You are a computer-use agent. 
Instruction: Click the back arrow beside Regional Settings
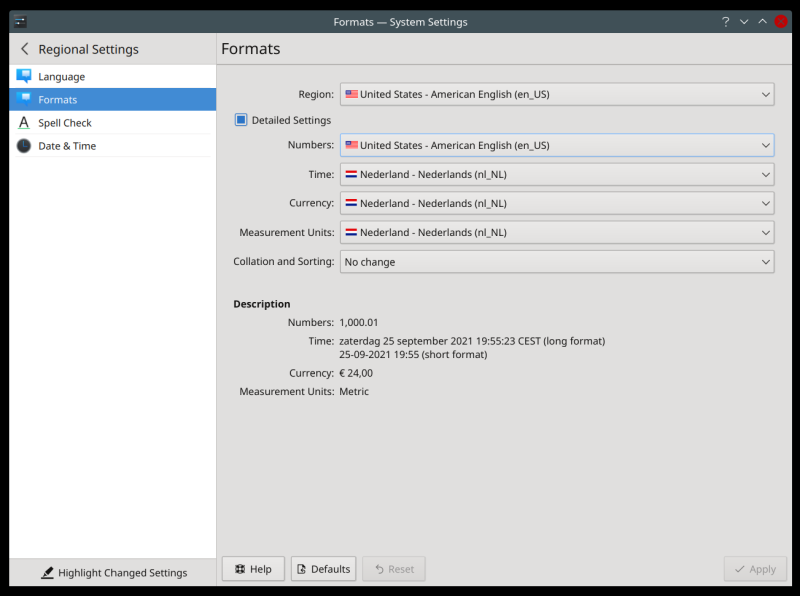click(x=25, y=49)
